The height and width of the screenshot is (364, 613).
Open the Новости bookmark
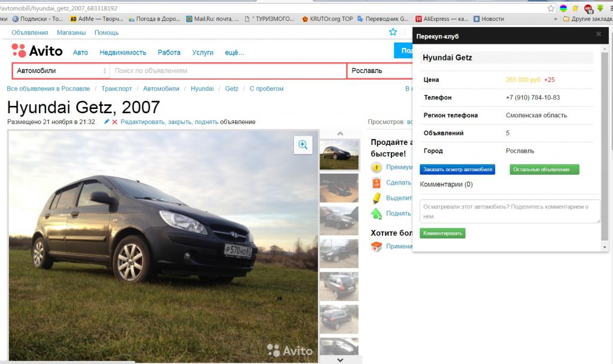pos(488,19)
